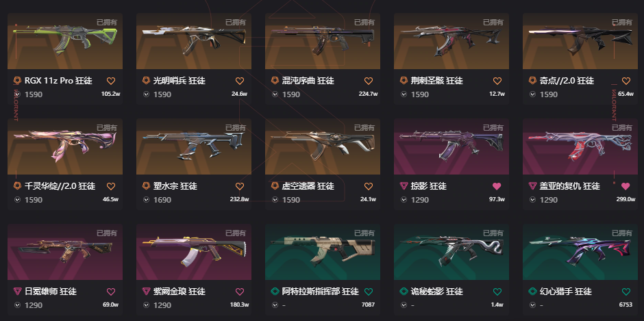The height and width of the screenshot is (321, 644).
Task: Click heart icon for 紫网金琅 狂徒
Action: coord(240,292)
